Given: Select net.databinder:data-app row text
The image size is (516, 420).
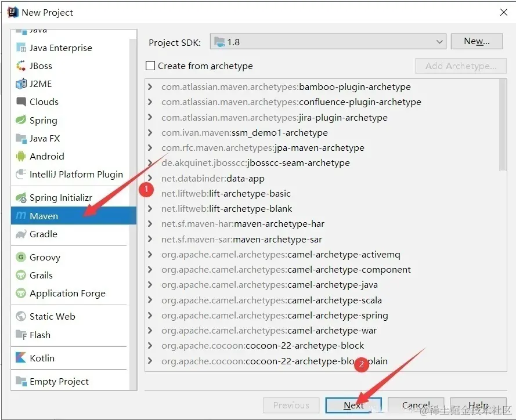Looking at the screenshot, I should tap(212, 178).
